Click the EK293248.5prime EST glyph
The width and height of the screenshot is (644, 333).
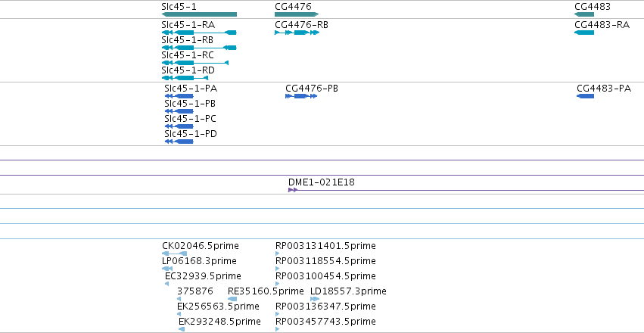pos(182,329)
